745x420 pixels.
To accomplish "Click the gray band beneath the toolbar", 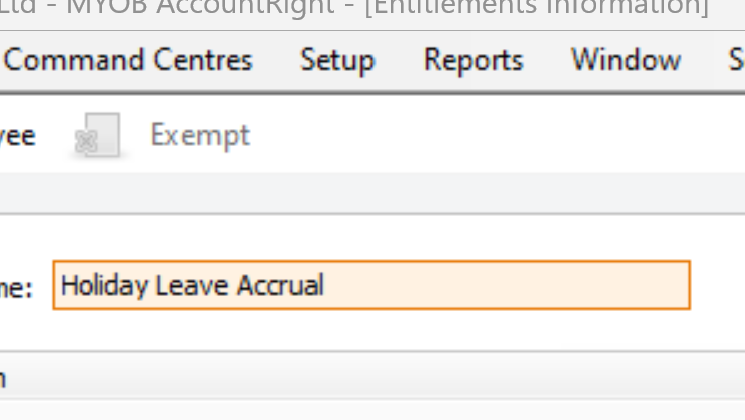I will point(370,192).
